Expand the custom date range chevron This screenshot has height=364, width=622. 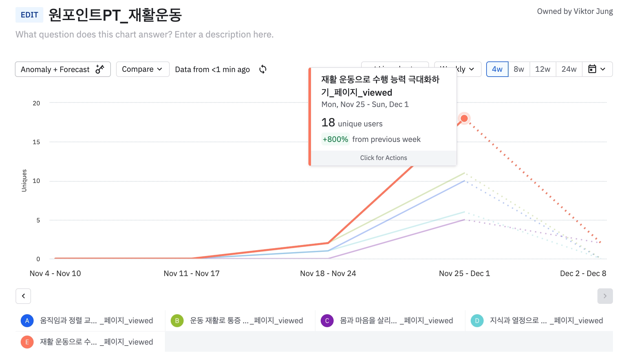click(x=603, y=69)
